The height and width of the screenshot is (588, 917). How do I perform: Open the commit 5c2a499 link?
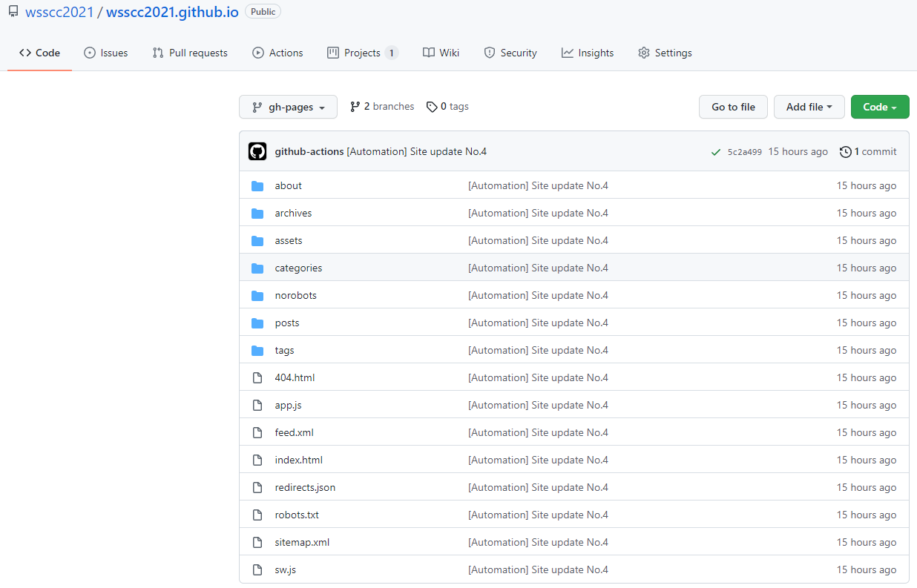744,151
